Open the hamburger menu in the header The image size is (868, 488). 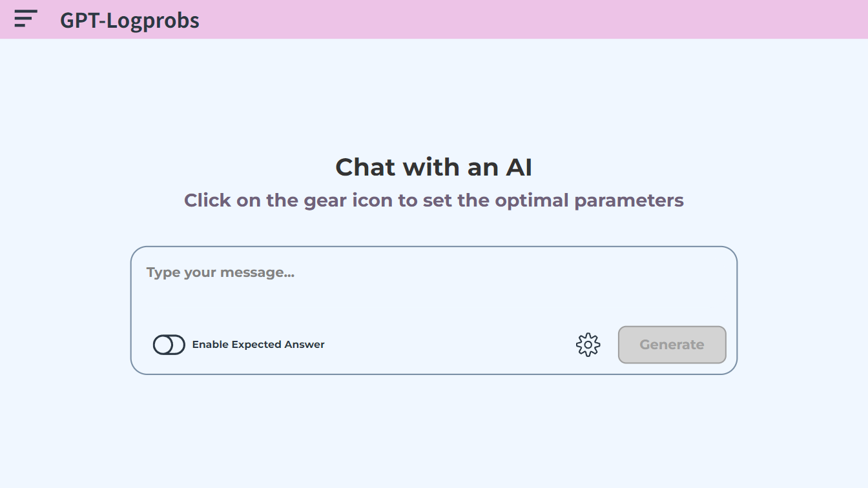pyautogui.click(x=26, y=19)
